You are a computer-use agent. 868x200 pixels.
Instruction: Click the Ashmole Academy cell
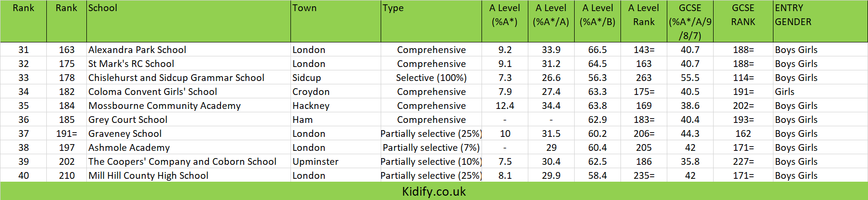pyautogui.click(x=189, y=147)
